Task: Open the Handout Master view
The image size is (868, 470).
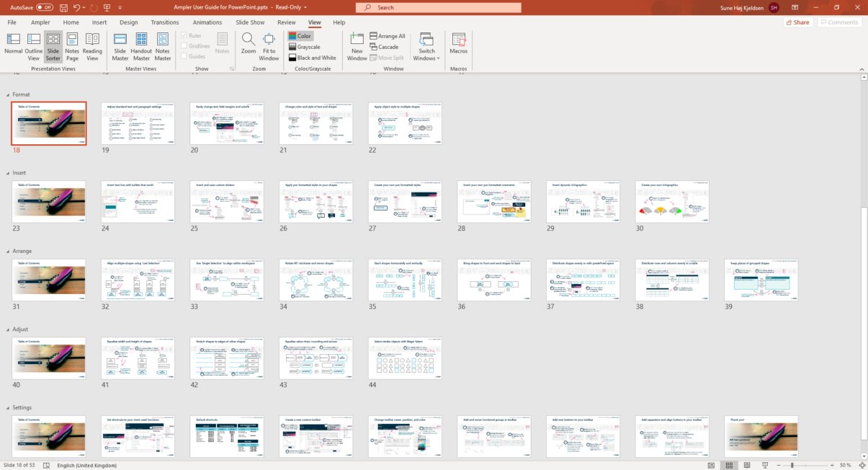Action: click(x=141, y=46)
